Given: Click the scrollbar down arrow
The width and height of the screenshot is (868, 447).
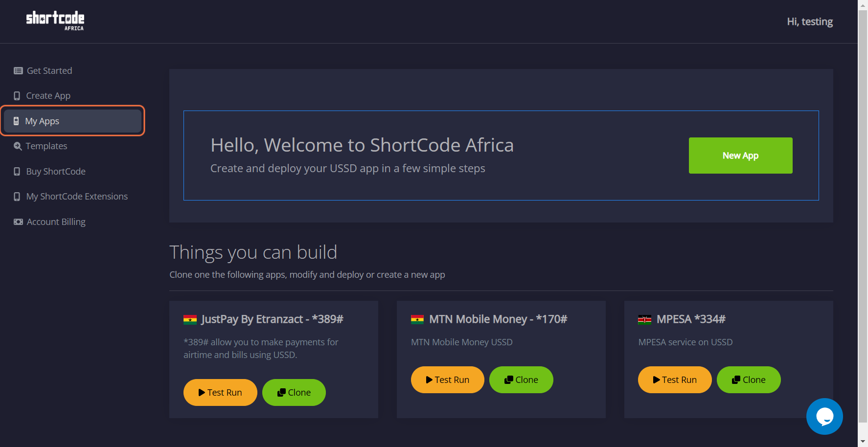Looking at the screenshot, I should [863, 442].
